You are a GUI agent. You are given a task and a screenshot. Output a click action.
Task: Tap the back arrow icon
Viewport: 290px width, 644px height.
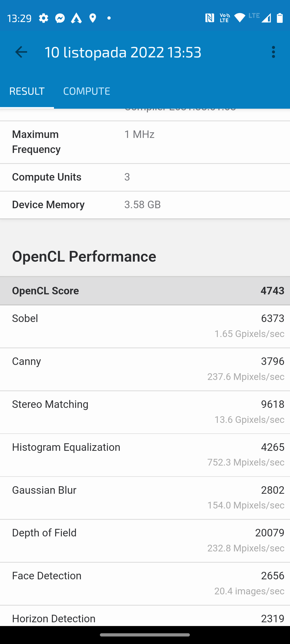(x=21, y=52)
